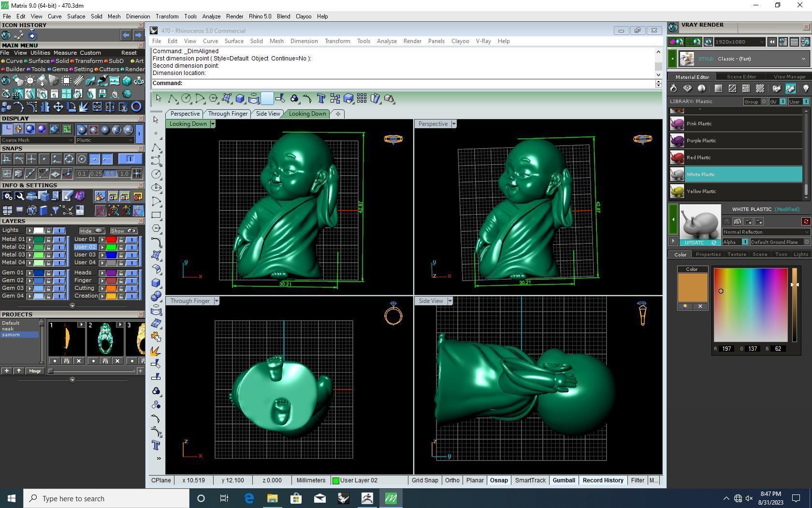Open the Normal Reflection dropdown
The width and height of the screenshot is (812, 508).
[x=766, y=232]
